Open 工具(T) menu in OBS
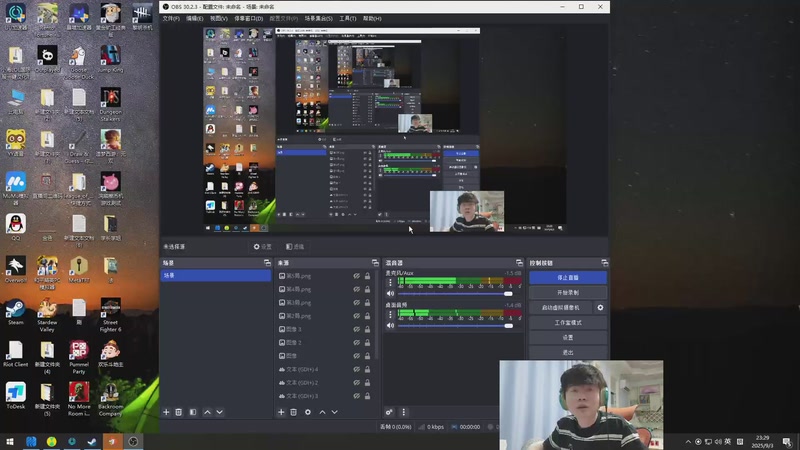This screenshot has height=450, width=800. click(348, 18)
